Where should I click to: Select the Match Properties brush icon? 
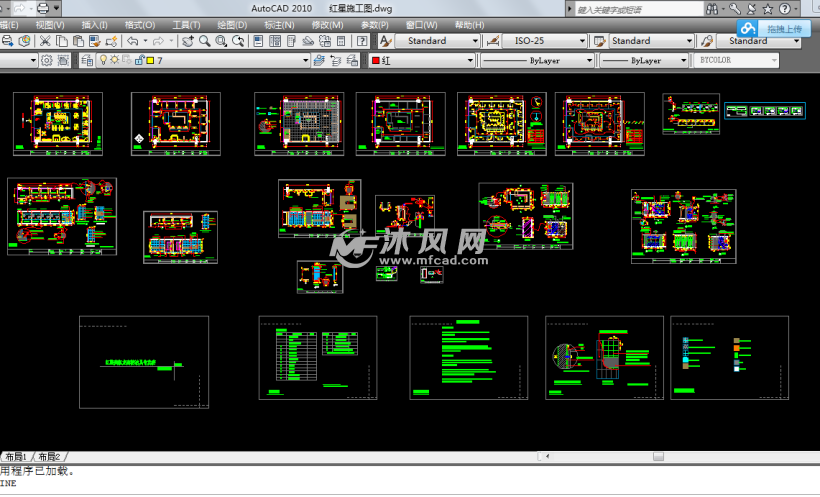[x=111, y=41]
